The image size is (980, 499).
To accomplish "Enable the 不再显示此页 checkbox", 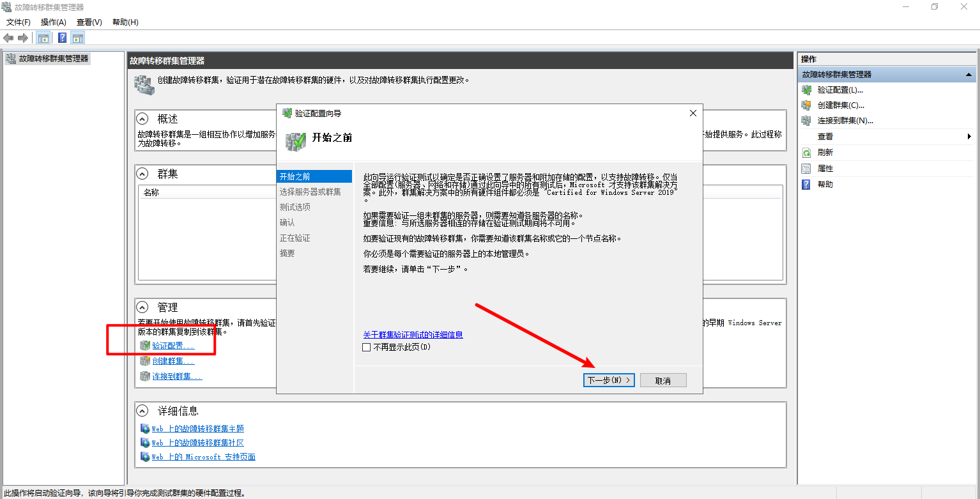I will coord(366,348).
